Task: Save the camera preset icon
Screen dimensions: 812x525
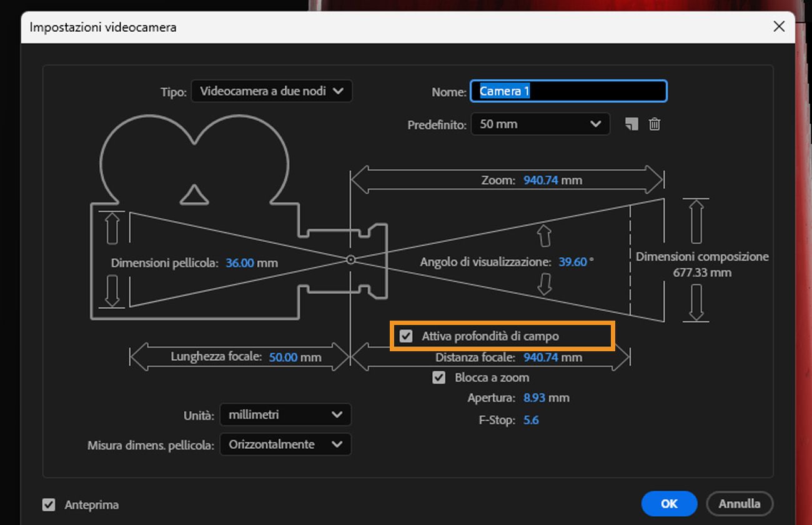Action: point(631,124)
